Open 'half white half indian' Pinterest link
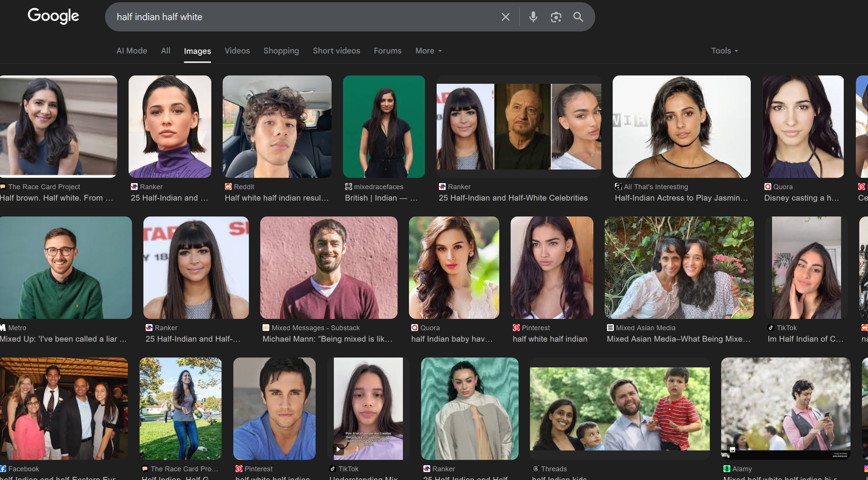This screenshot has width=868, height=480. pyautogui.click(x=550, y=339)
